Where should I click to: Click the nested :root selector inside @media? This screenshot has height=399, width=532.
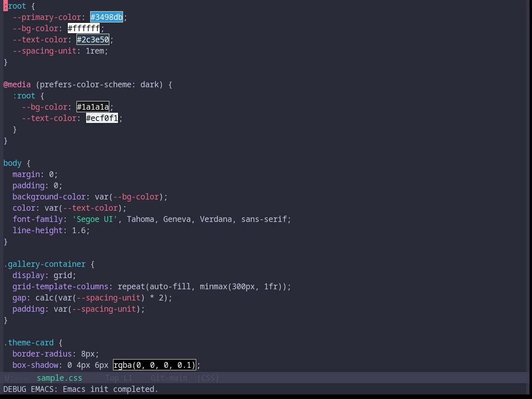coord(24,96)
